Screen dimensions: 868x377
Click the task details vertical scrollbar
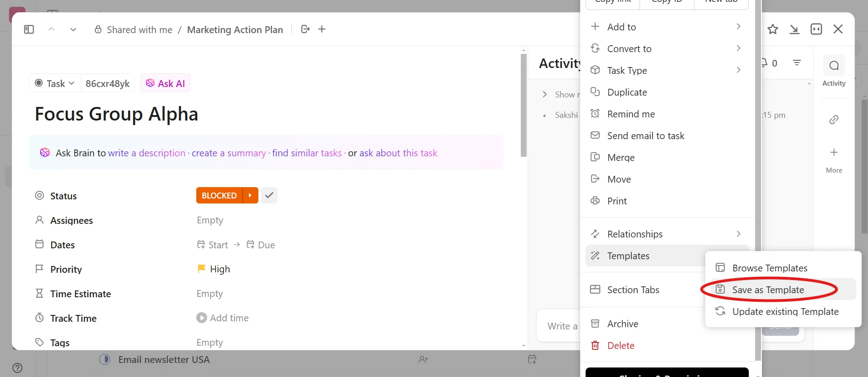coord(524,105)
